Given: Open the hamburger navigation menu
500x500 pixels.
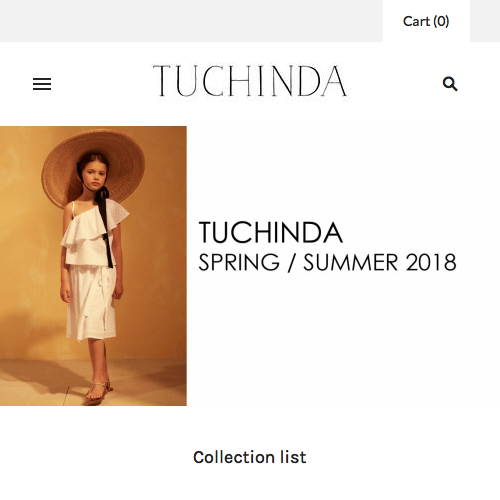Looking at the screenshot, I should [x=42, y=84].
